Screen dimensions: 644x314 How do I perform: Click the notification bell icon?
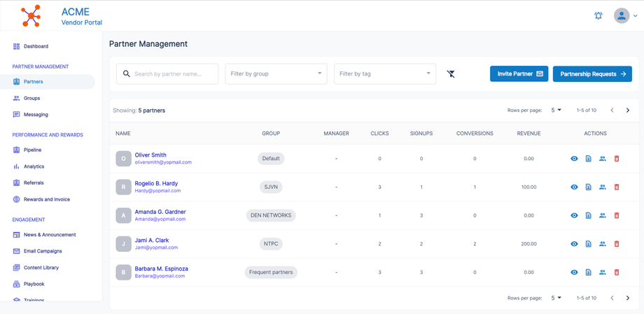click(x=598, y=15)
